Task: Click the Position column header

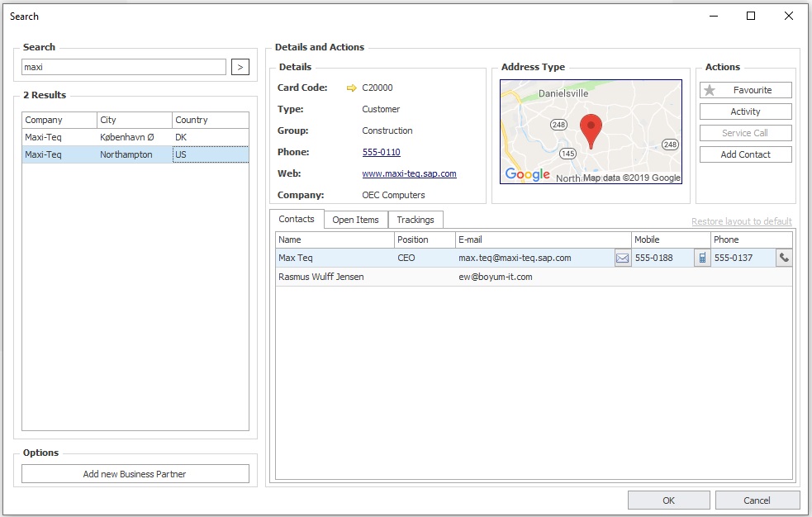Action: point(425,240)
